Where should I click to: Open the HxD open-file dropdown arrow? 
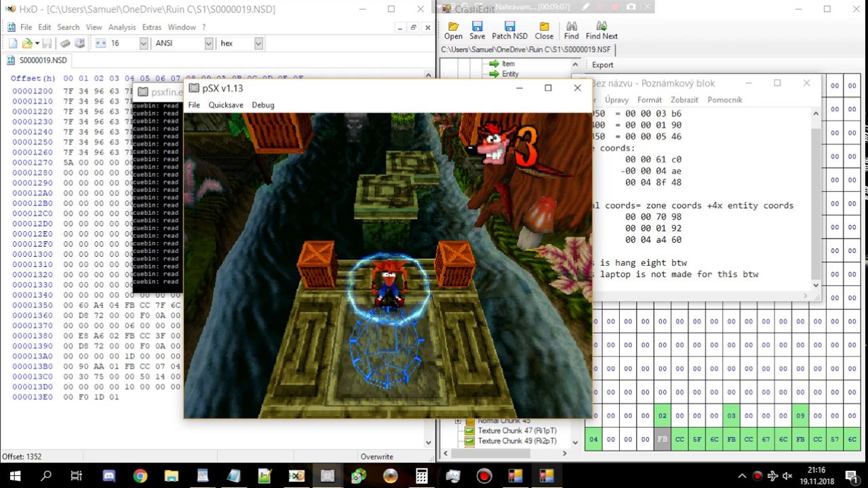pos(36,43)
